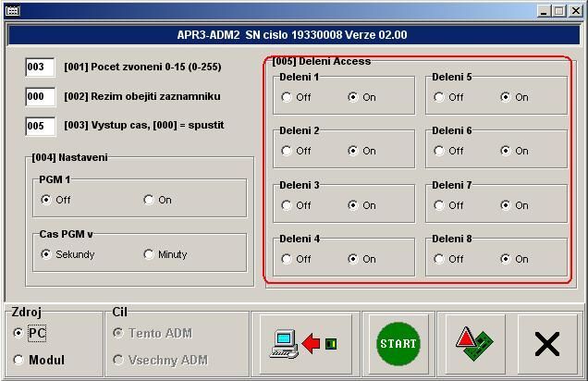Select PGM 1 On radio button

click(x=149, y=200)
